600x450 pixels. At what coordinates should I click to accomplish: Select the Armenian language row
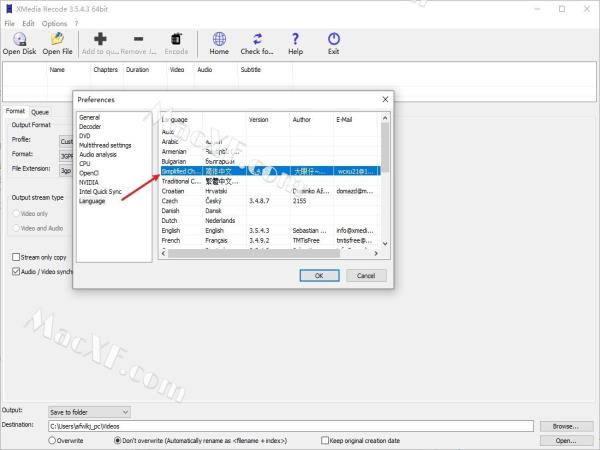pyautogui.click(x=270, y=152)
